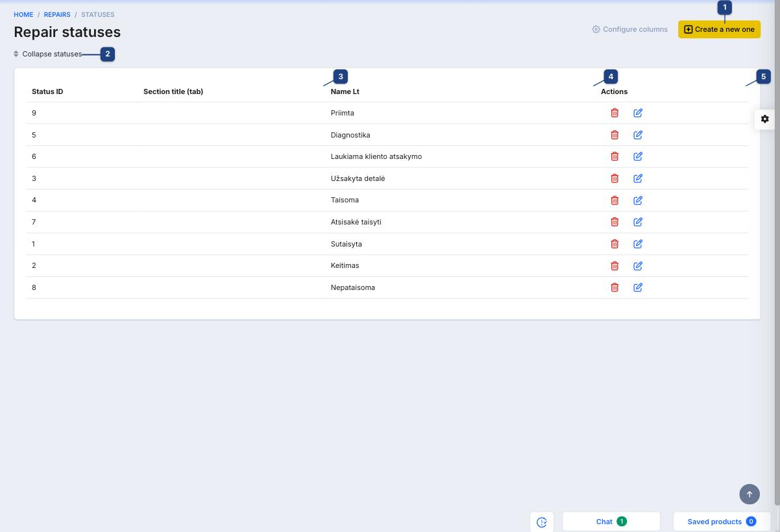Viewport: 780px width, 532px height.
Task: Click the Section title (tab) header
Action: pyautogui.click(x=173, y=91)
